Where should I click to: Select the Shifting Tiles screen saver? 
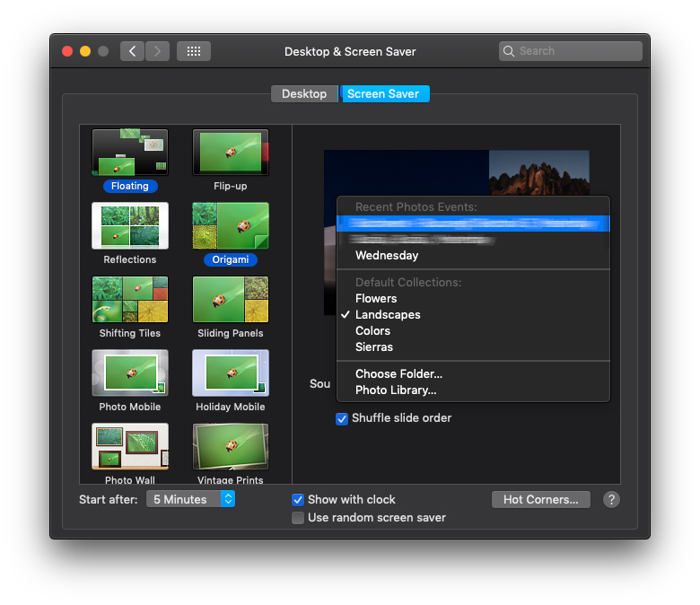[129, 300]
